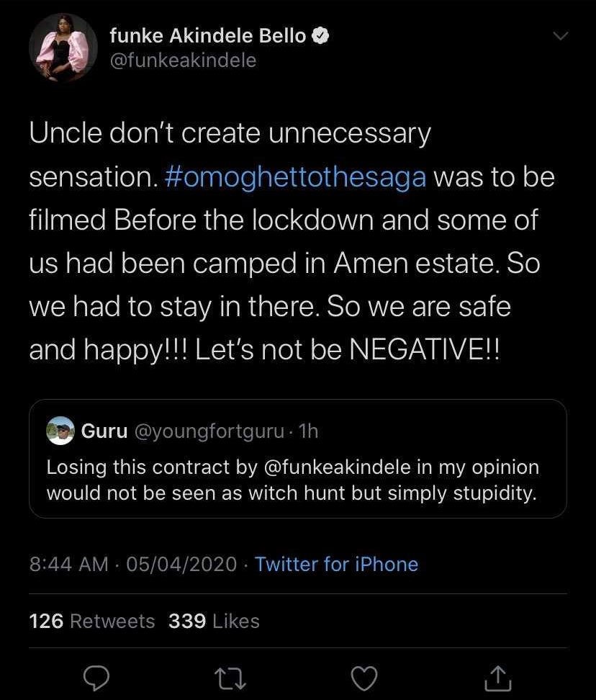View the list of 339 Likes

pos(214,621)
